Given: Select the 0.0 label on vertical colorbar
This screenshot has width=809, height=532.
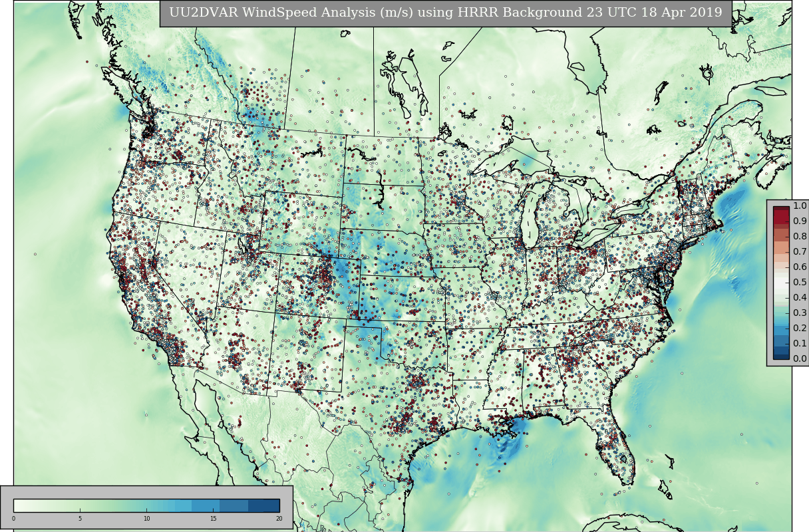Looking at the screenshot, I should [800, 359].
